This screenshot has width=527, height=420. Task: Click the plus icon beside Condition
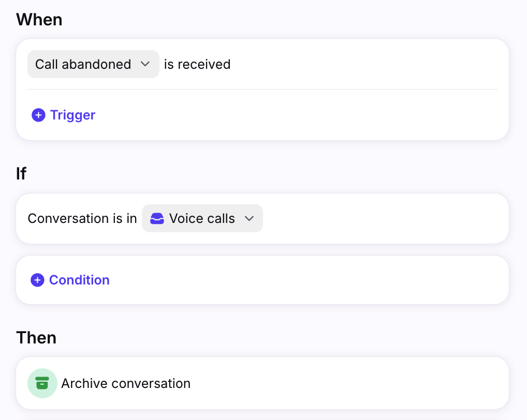(x=37, y=280)
